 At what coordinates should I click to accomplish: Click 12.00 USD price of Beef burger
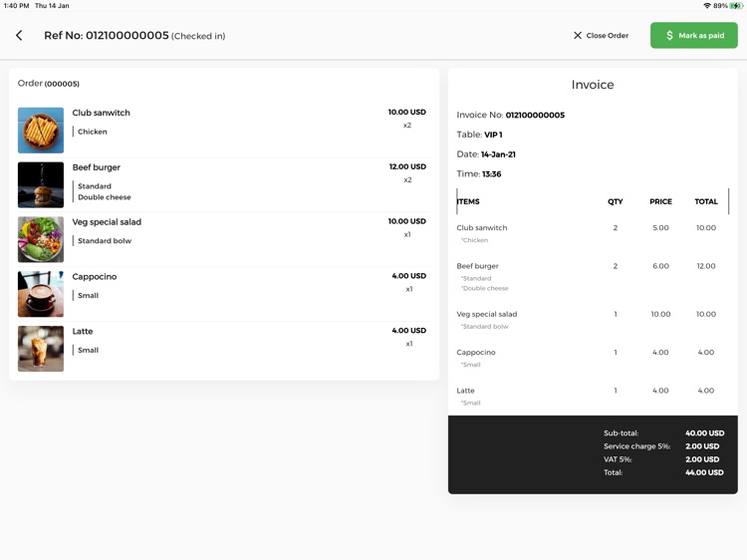(407, 166)
